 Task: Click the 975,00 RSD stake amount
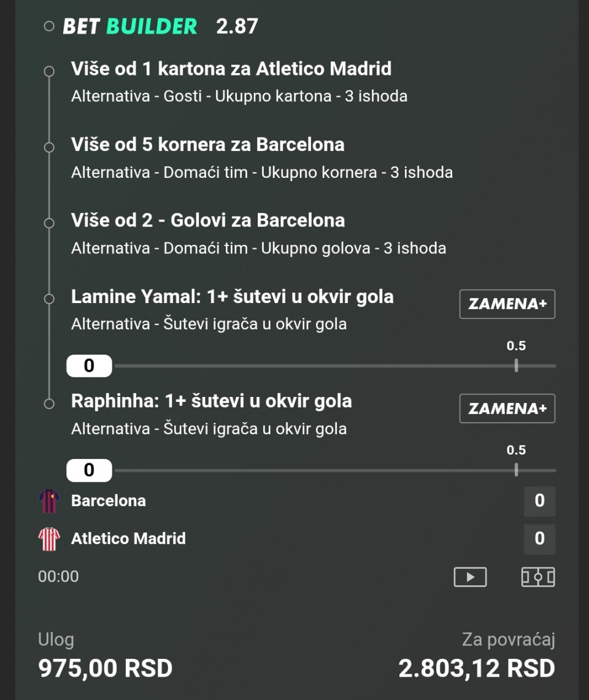105,668
